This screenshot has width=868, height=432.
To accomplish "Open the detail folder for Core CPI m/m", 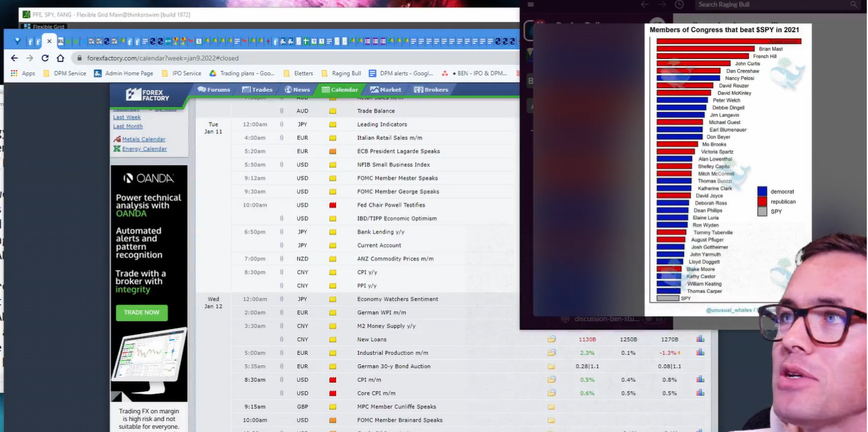I will (x=551, y=393).
